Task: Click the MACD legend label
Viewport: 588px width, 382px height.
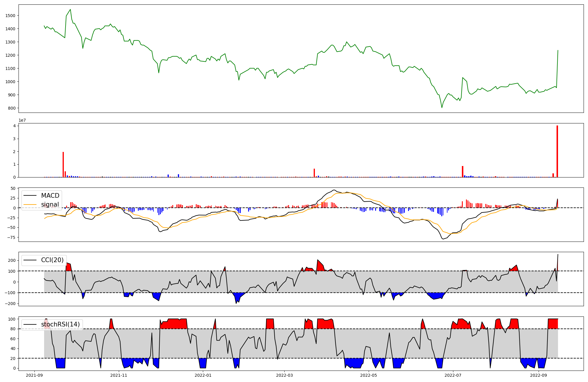Action: [x=50, y=196]
